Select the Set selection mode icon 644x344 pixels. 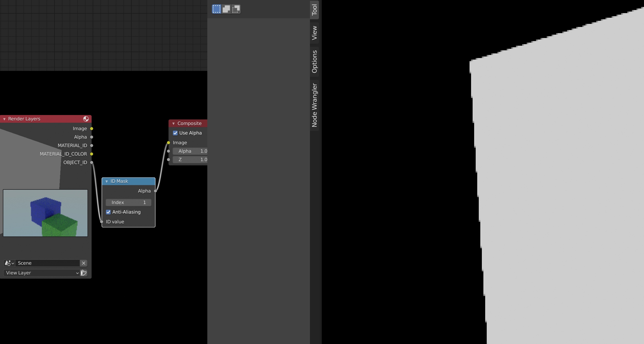coord(216,9)
